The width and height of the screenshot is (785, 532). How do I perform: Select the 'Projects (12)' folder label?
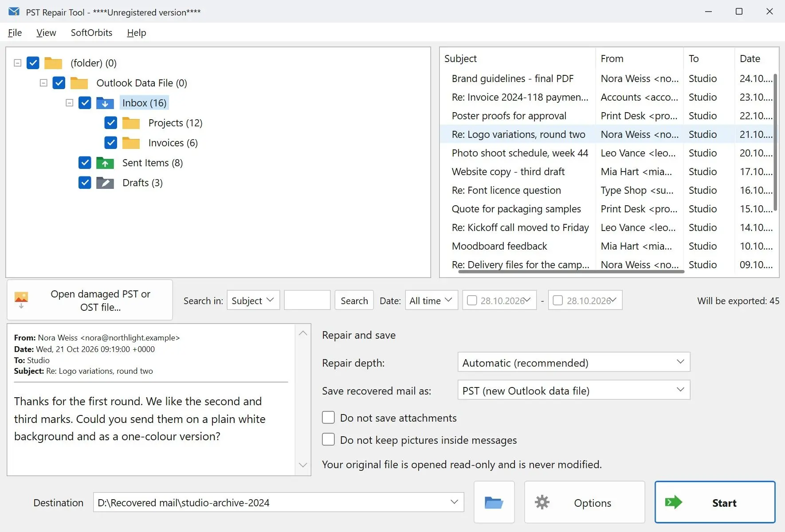point(175,123)
